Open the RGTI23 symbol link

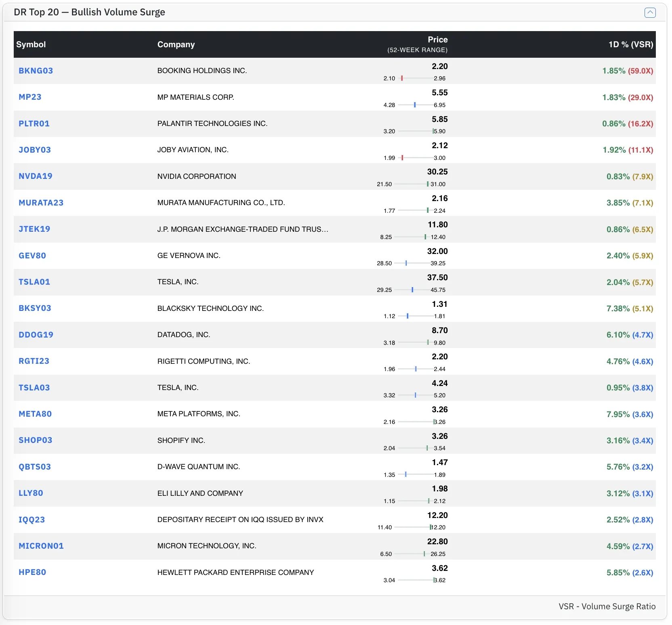pos(34,361)
